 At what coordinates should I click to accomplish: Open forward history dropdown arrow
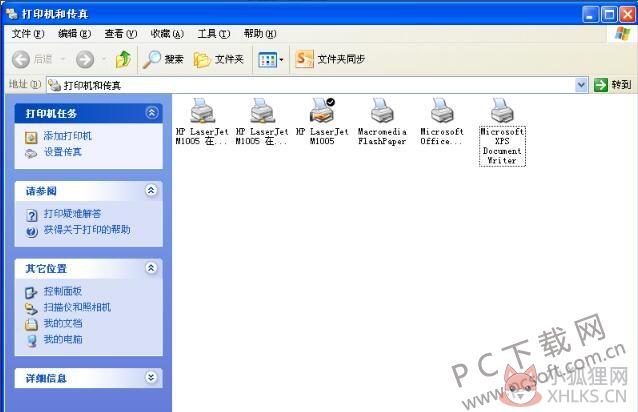coord(104,59)
